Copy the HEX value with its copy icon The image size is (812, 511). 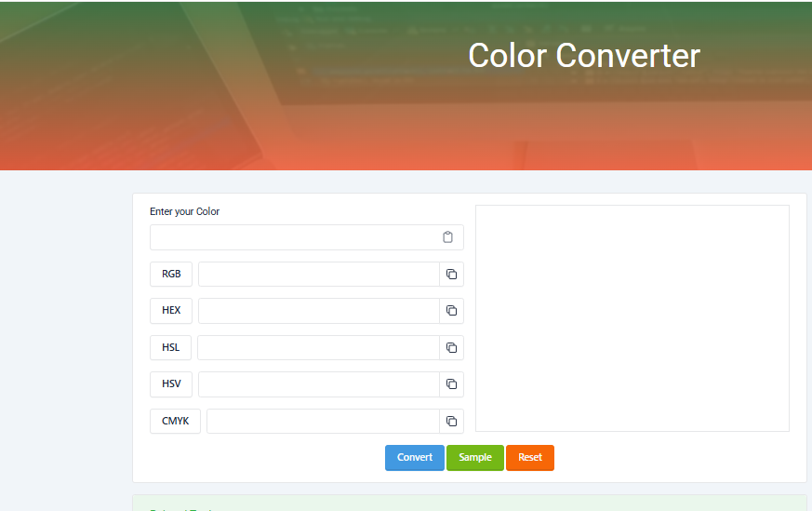[x=451, y=311]
